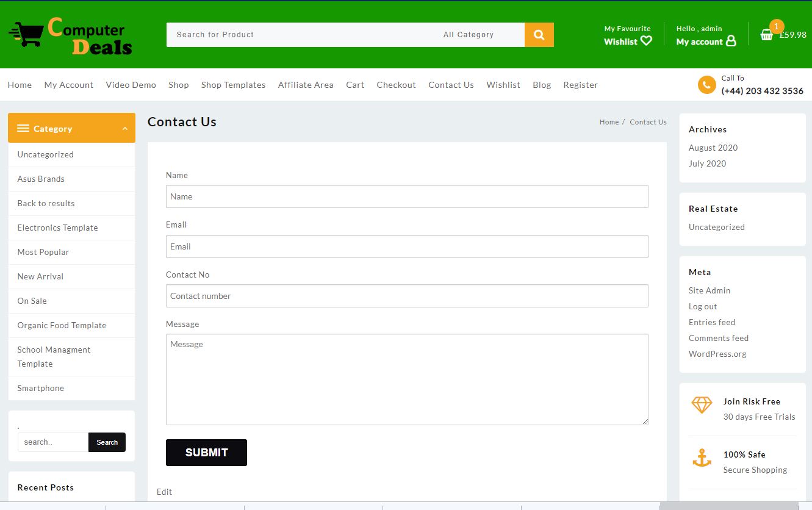This screenshot has height=510, width=812.
Task: Open the All Category dropdown
Action: click(x=469, y=35)
